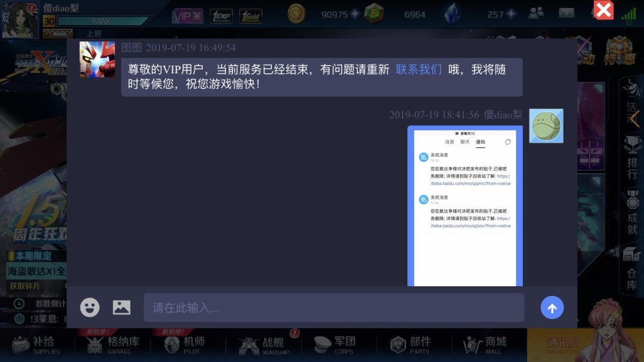Attach an image via picture icon

[x=122, y=307]
